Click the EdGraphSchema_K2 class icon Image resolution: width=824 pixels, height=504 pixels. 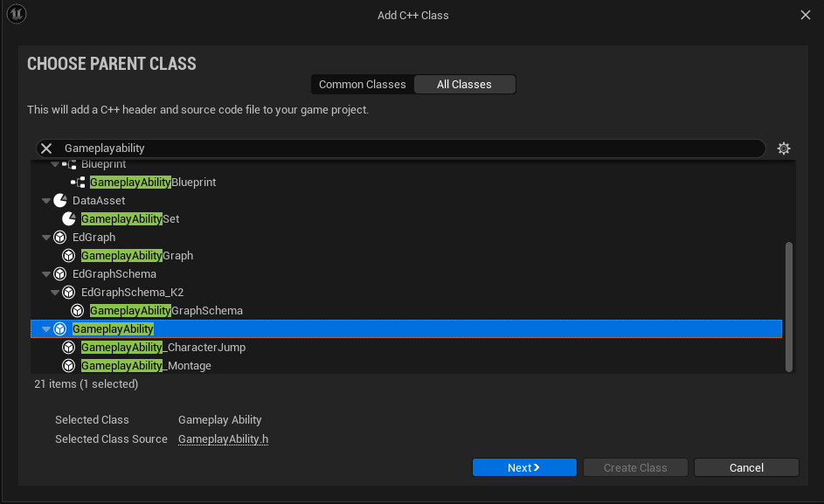pos(69,293)
